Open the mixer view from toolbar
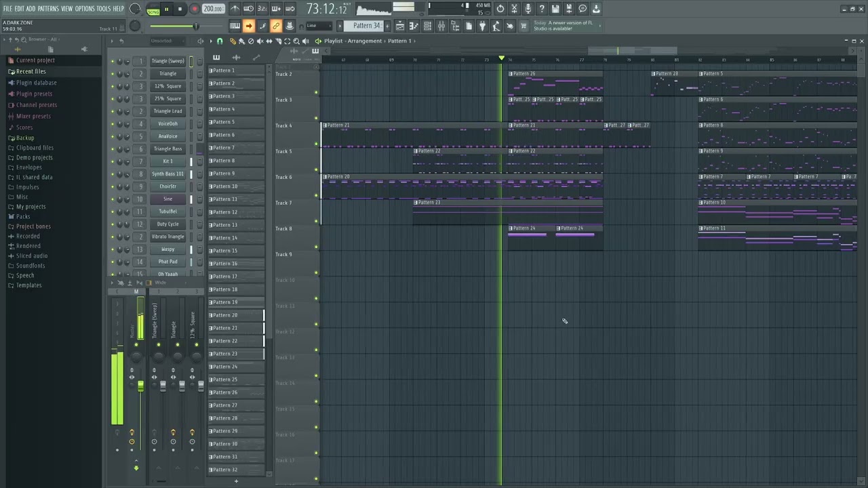 tap(441, 26)
